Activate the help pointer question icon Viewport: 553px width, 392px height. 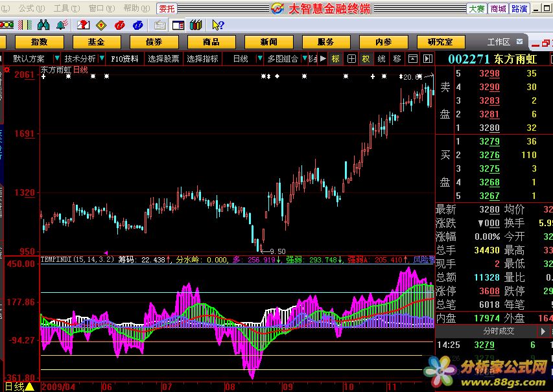218,25
